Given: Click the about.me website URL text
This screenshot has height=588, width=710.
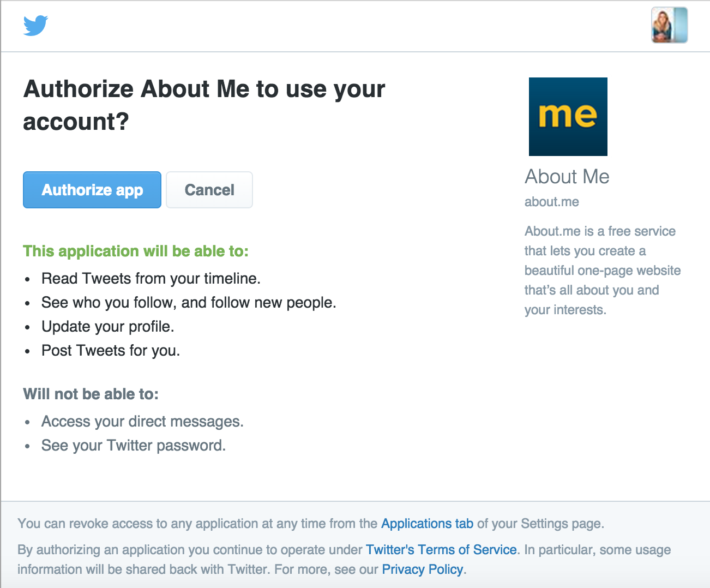Looking at the screenshot, I should pos(551,202).
